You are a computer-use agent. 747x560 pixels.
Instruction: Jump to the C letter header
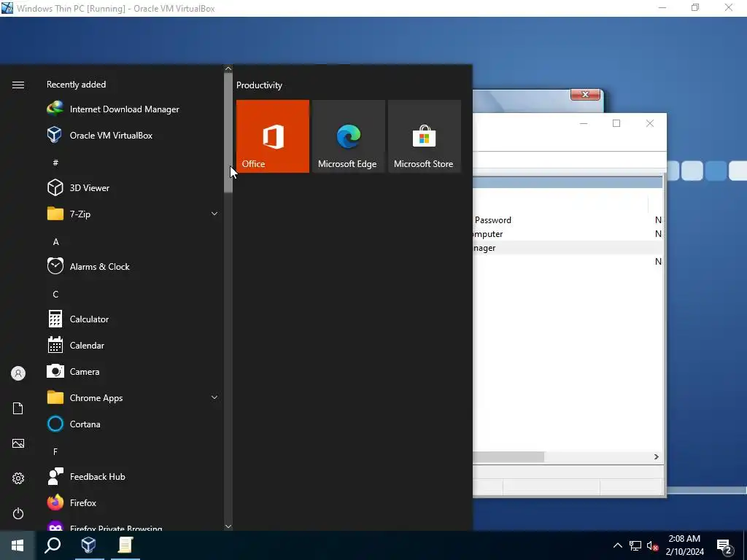coord(55,295)
